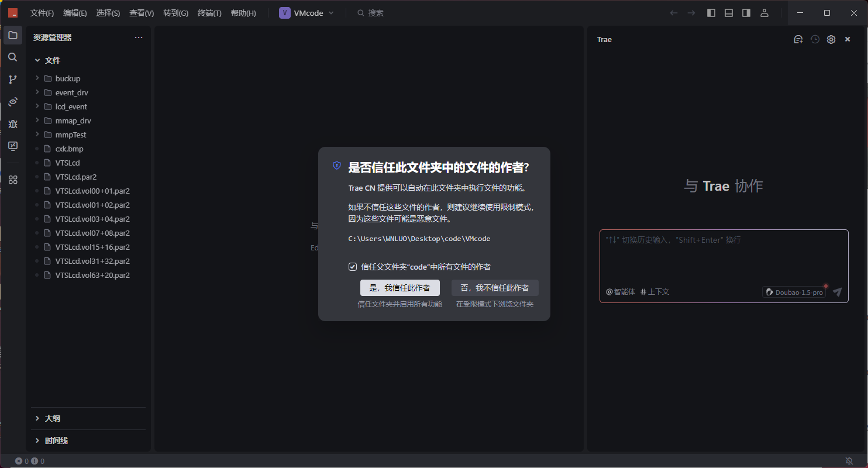Viewport: 868px width, 468px height.
Task: Open the Trae chat history clock icon
Action: [x=815, y=39]
